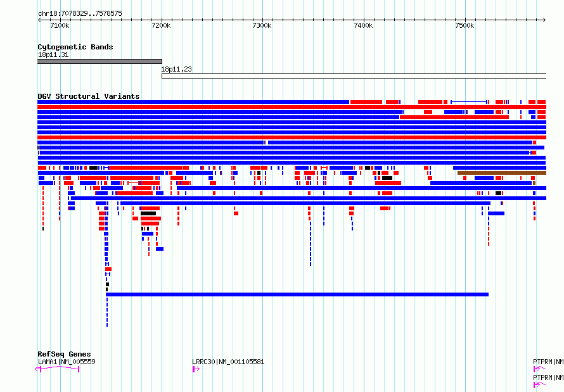Click the 18p11.31 band label

tap(53, 54)
